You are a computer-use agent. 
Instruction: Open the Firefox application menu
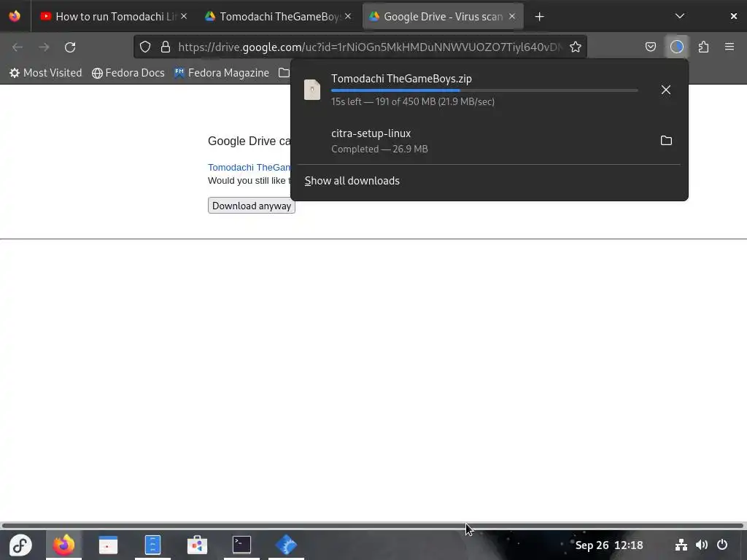click(x=729, y=47)
